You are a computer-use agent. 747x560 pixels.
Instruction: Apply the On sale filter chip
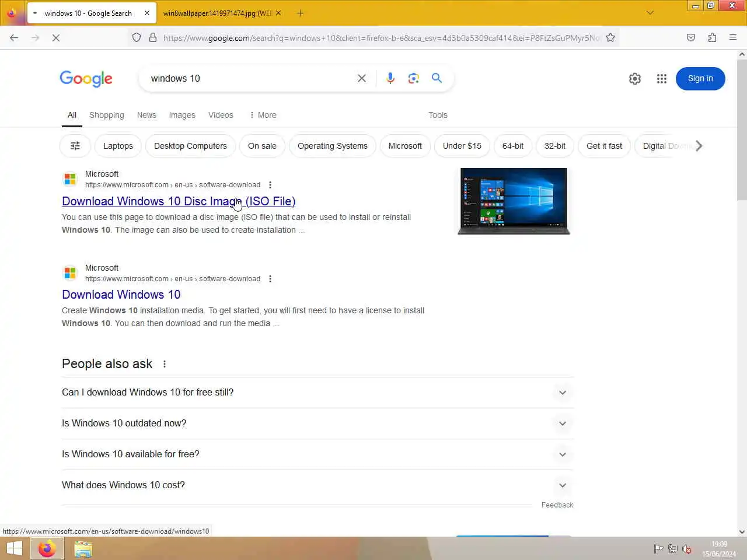[262, 146]
